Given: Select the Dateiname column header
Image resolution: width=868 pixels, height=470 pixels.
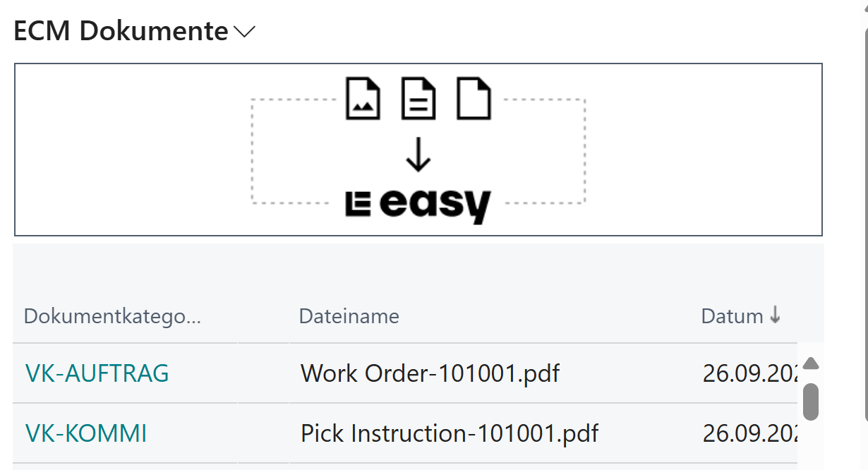Looking at the screenshot, I should 349,316.
